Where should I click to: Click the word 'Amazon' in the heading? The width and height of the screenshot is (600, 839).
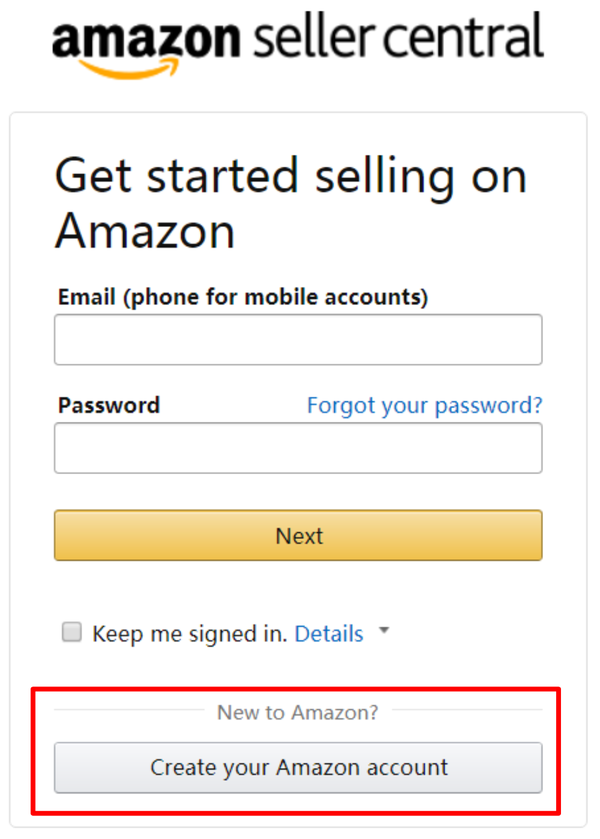click(145, 231)
